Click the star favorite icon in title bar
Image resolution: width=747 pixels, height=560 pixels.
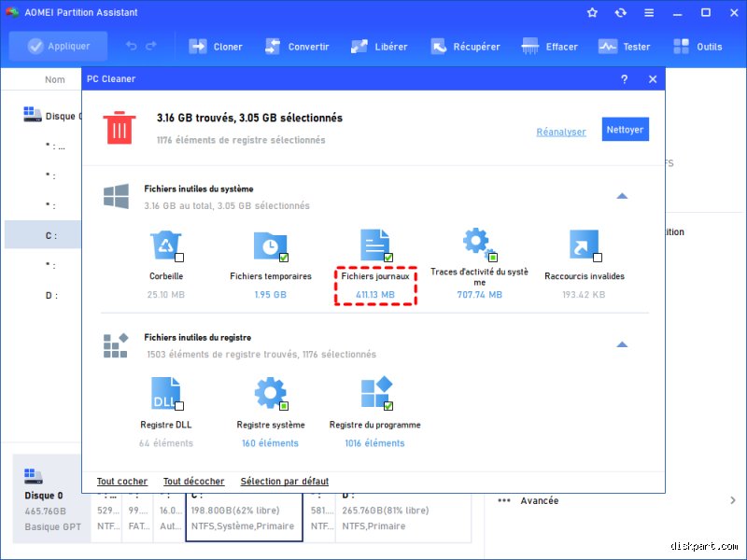click(x=592, y=12)
